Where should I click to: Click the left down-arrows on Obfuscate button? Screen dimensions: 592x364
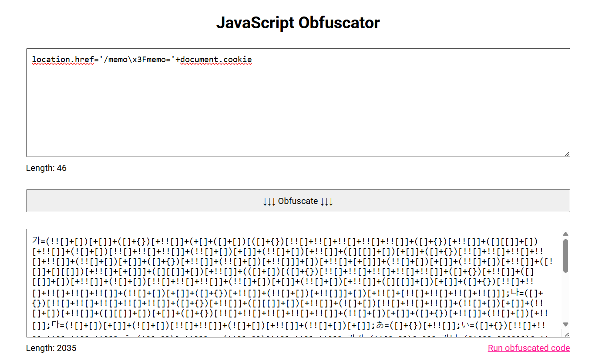point(269,201)
